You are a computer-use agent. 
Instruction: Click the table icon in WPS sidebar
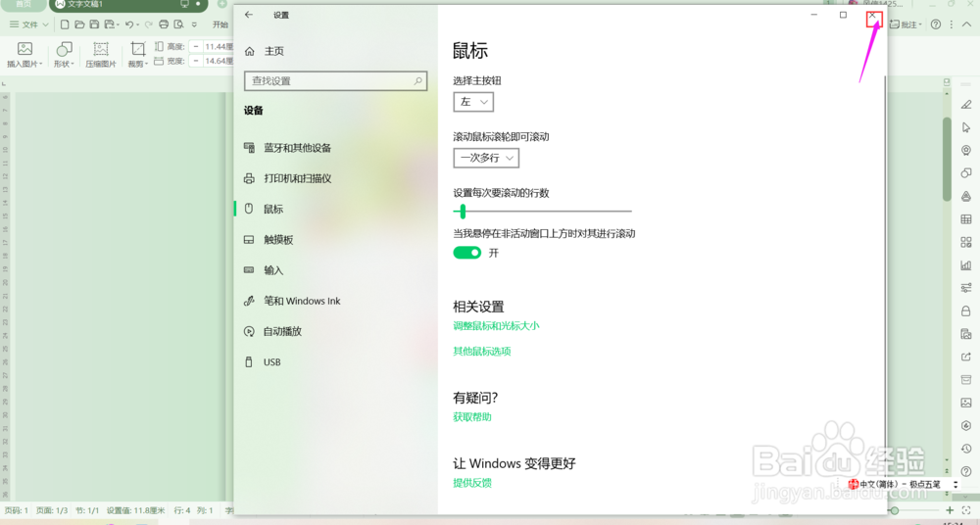(966, 219)
